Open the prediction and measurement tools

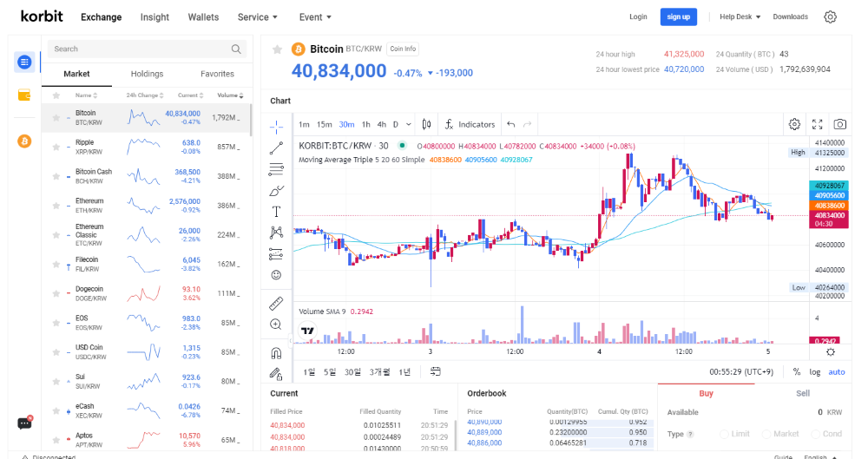pos(276,254)
